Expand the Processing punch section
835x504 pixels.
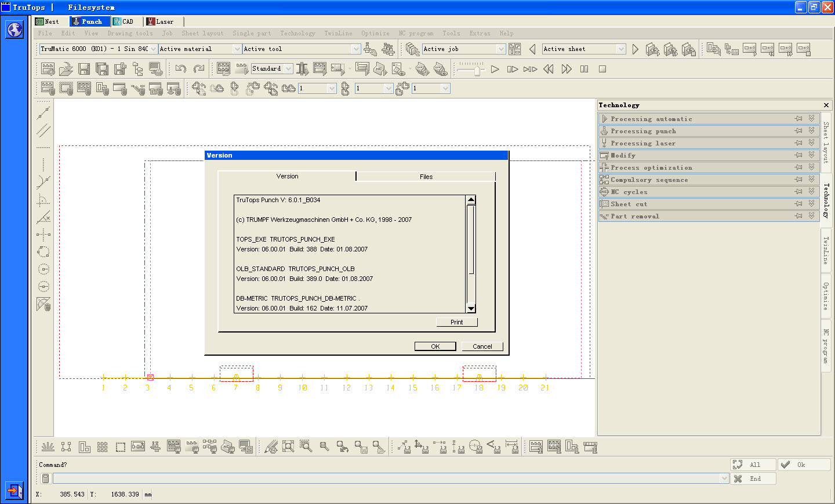coord(811,130)
